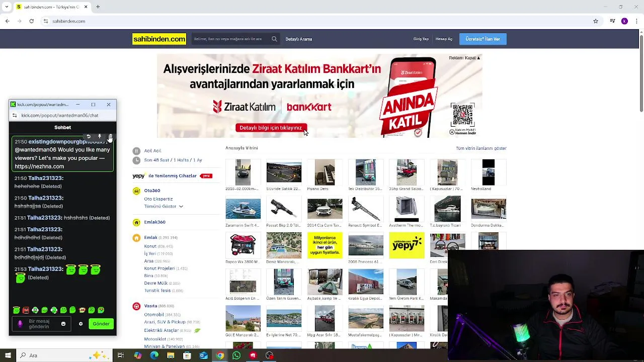Viewport: 644px width, 362px height.
Task: Open the yepy yellow showcase tile
Action: click(x=407, y=245)
